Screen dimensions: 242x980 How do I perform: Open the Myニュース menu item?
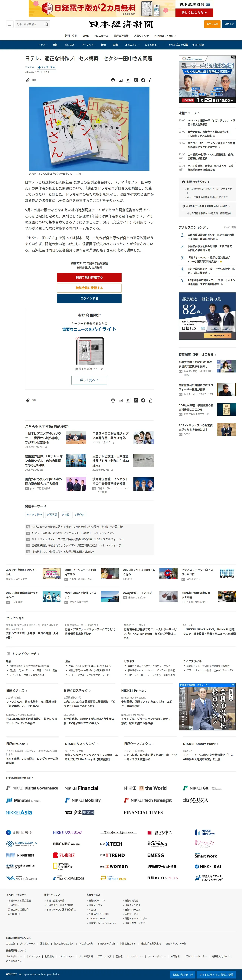click(101, 36)
